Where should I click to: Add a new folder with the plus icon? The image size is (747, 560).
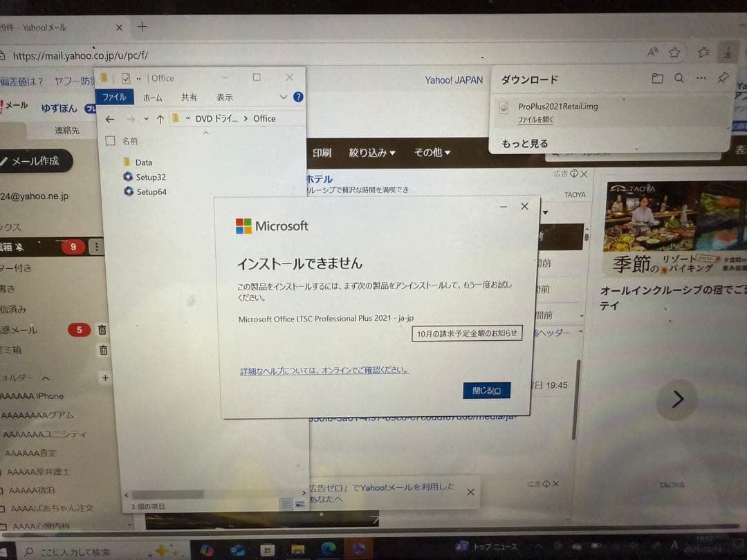(104, 378)
